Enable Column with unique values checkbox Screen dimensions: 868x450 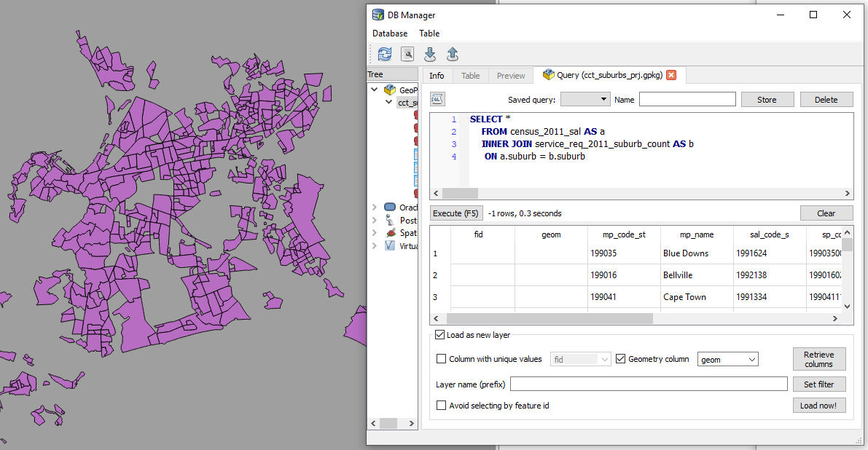[441, 359]
